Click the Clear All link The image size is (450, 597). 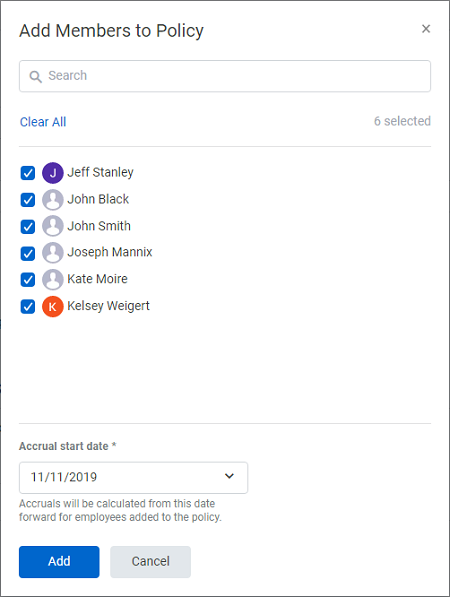pyautogui.click(x=43, y=122)
